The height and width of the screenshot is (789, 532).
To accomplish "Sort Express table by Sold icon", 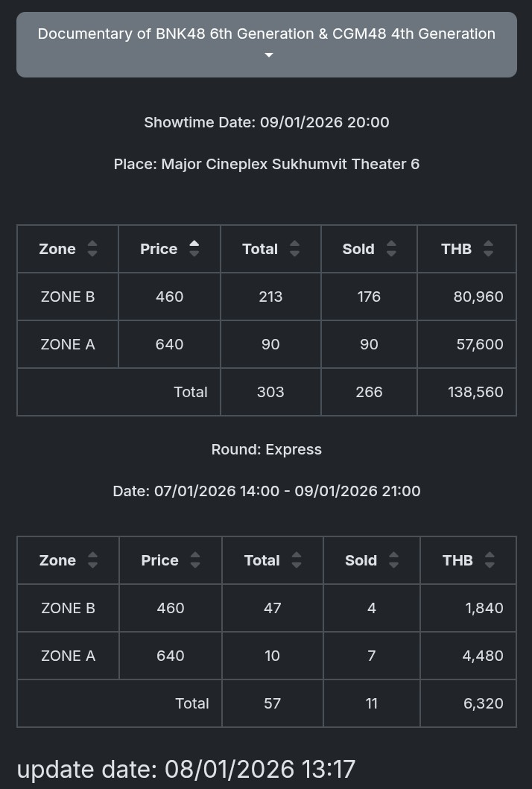I will click(x=394, y=560).
